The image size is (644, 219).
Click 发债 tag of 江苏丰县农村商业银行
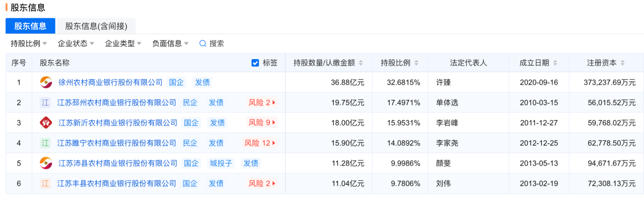[216, 183]
